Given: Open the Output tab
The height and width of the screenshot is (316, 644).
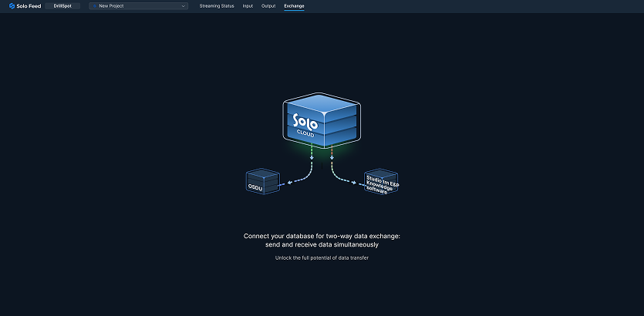Looking at the screenshot, I should [268, 6].
